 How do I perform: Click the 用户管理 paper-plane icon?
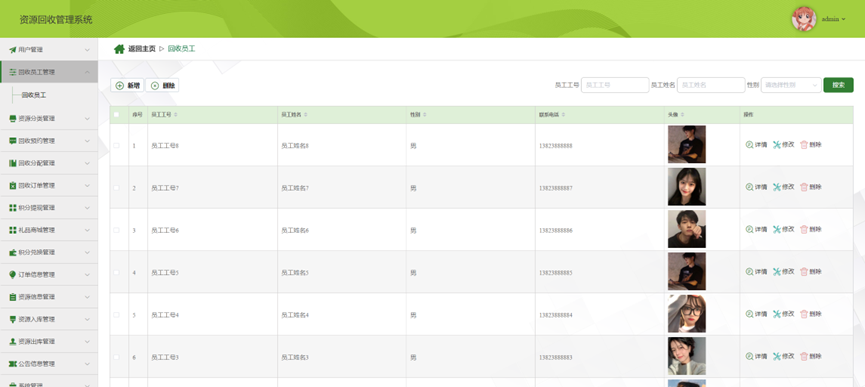coord(13,50)
